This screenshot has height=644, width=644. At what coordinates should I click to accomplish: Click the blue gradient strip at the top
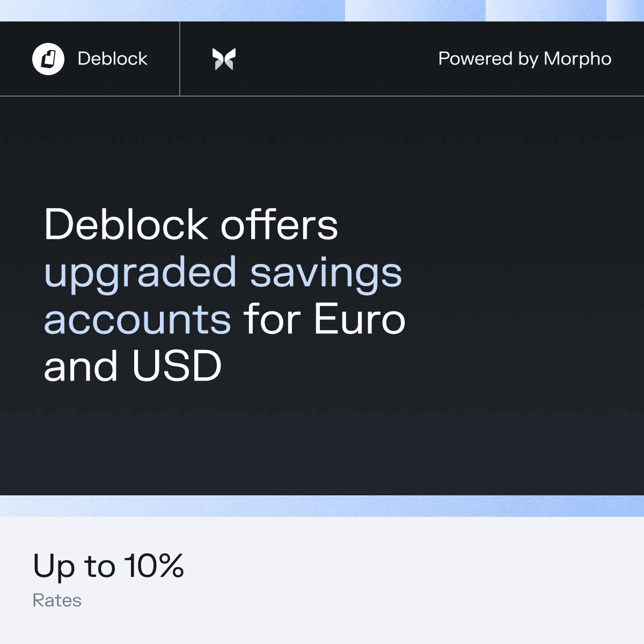point(322,10)
